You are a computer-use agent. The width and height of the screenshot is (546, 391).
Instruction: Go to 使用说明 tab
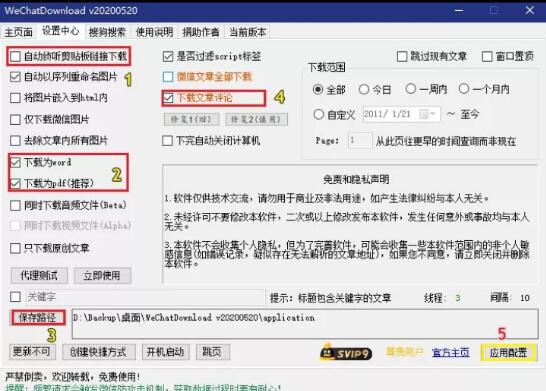coord(154,32)
